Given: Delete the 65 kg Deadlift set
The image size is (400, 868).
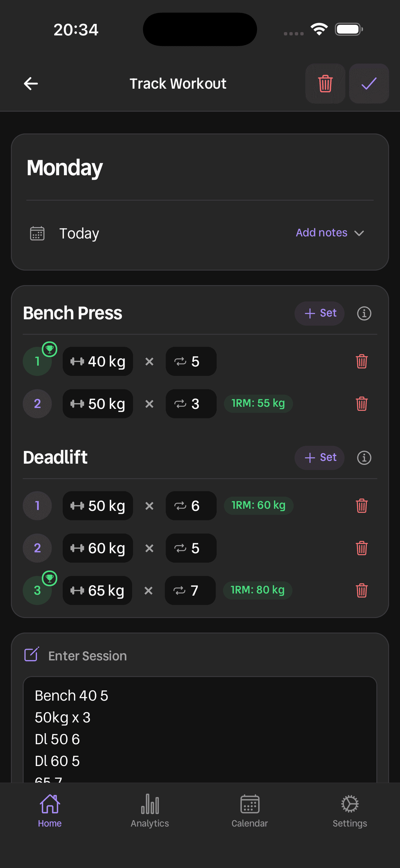Looking at the screenshot, I should pos(361,590).
